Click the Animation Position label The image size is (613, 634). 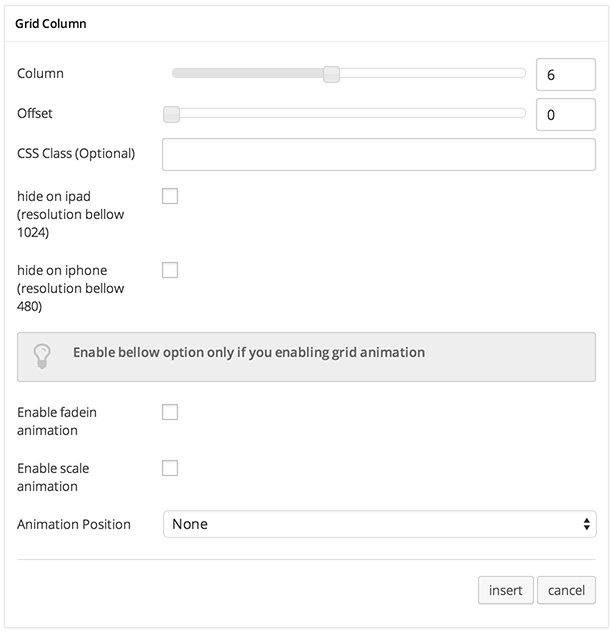coord(74,524)
